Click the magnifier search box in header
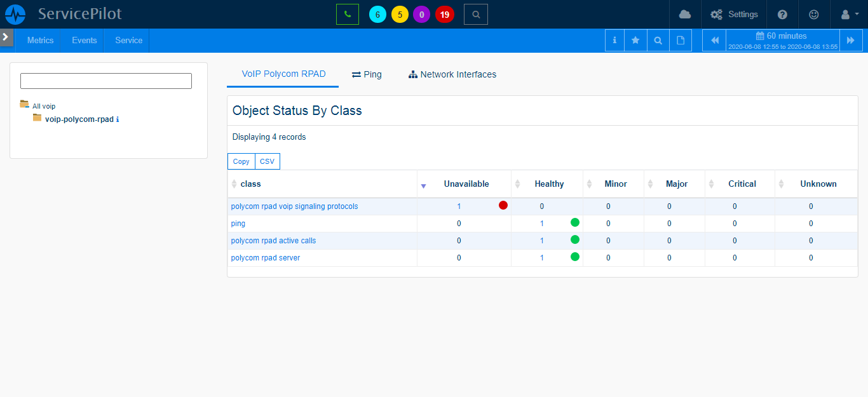 tap(476, 14)
